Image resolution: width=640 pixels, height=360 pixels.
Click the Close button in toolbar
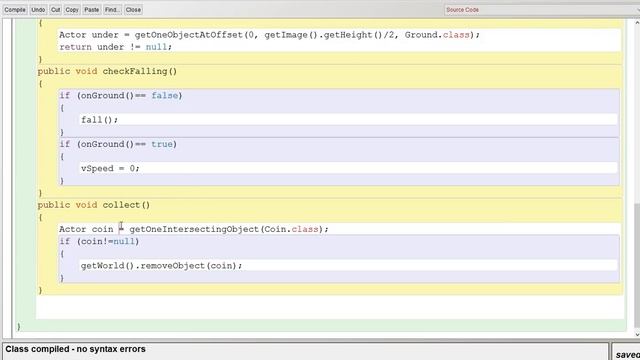click(133, 9)
